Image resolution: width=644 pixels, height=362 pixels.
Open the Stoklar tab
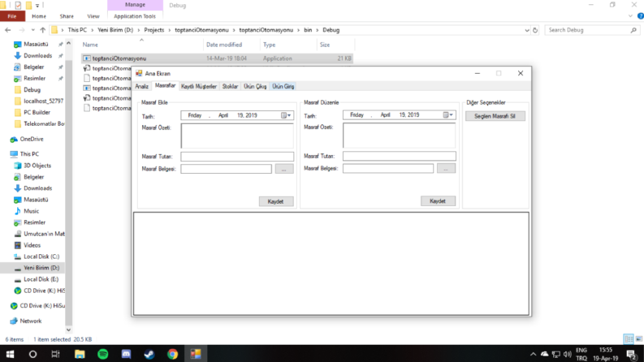pos(230,86)
